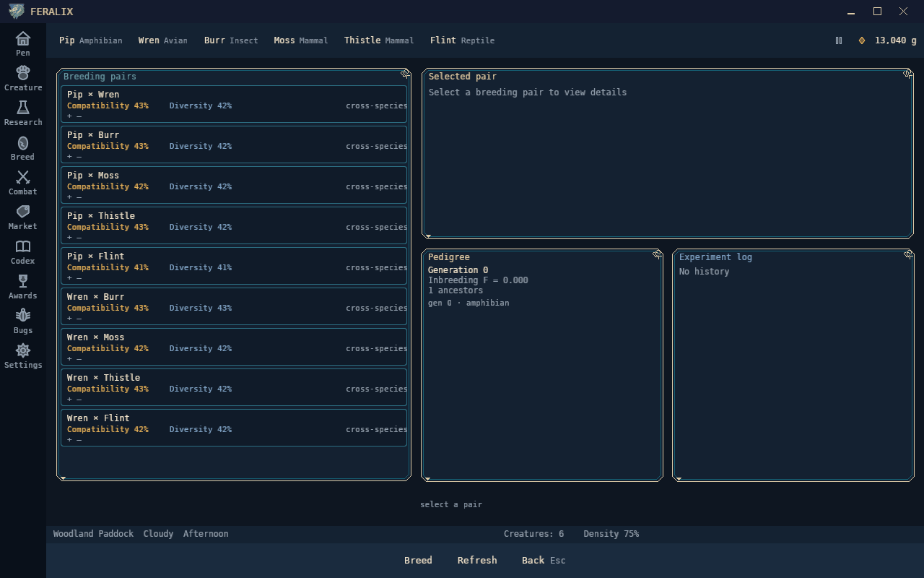This screenshot has width=924, height=578.
Task: Select the Breed egg icon
Action: point(23,147)
